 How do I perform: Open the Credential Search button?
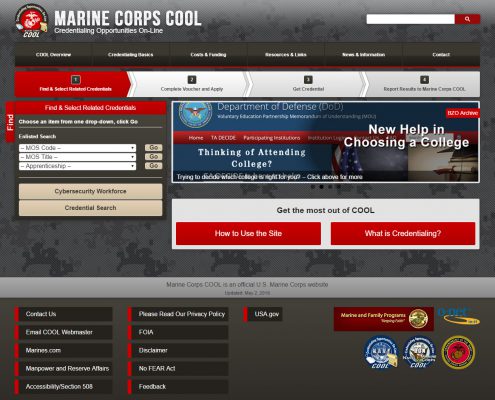90,208
